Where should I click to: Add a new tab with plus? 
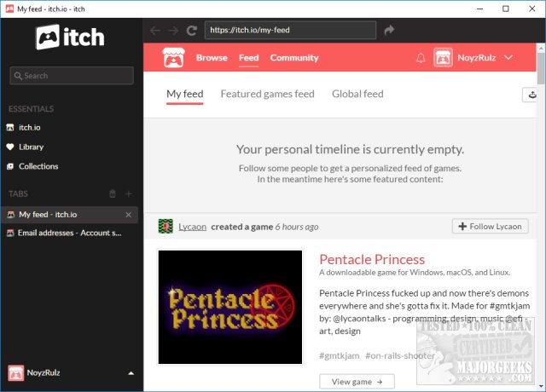pos(129,194)
